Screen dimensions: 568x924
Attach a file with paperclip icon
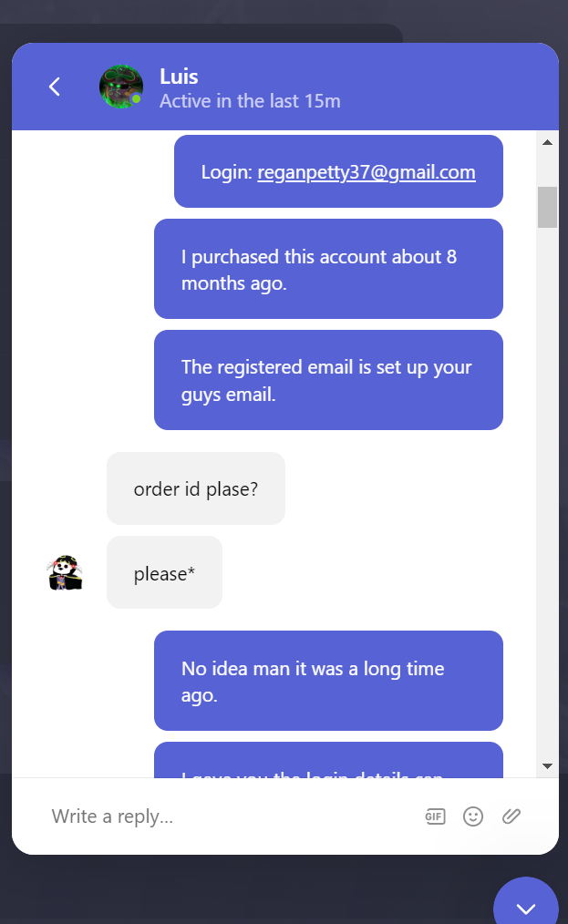(x=511, y=816)
